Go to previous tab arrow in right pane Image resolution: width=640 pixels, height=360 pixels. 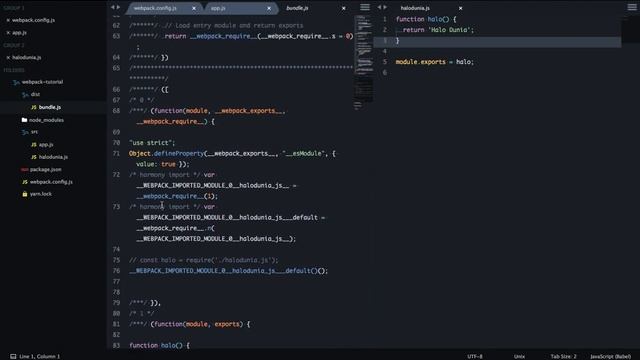tap(379, 7)
